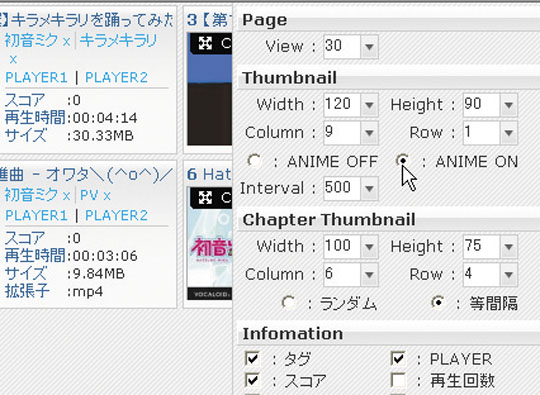This screenshot has height=395, width=540.
Task: Open the Chapter Thumbnail Row dropdown
Action: 509,274
